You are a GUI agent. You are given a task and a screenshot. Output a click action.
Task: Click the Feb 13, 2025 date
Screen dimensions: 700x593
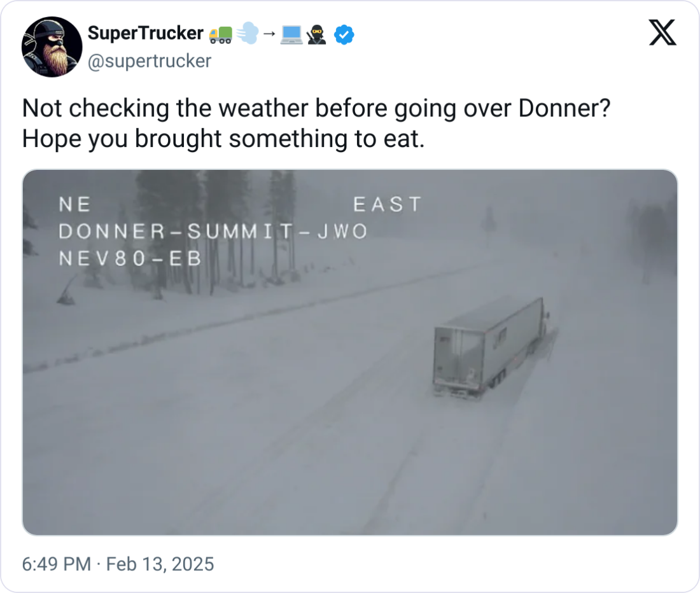160,564
